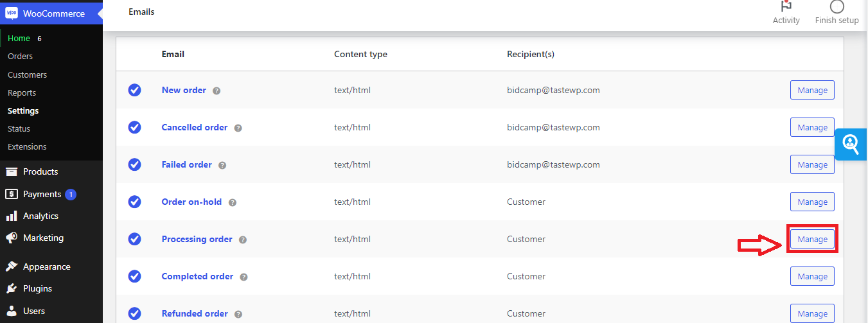Click the enabled checkmark for New order

(x=134, y=90)
